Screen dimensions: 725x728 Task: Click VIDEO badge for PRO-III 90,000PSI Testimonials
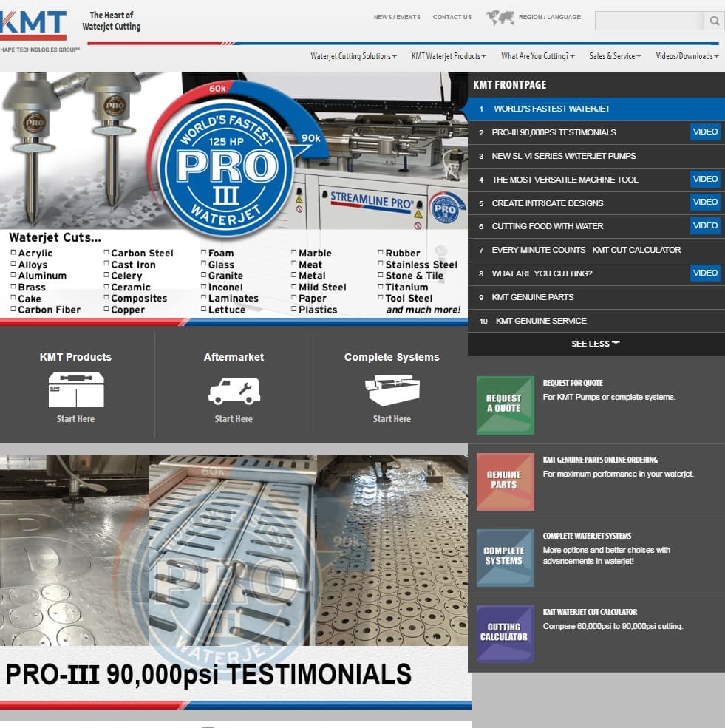[705, 132]
